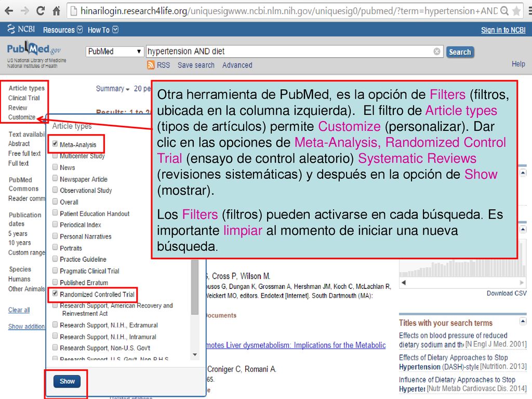This screenshot has height=399, width=532.
Task: Open the Summary display format dropdown
Action: tap(112, 89)
